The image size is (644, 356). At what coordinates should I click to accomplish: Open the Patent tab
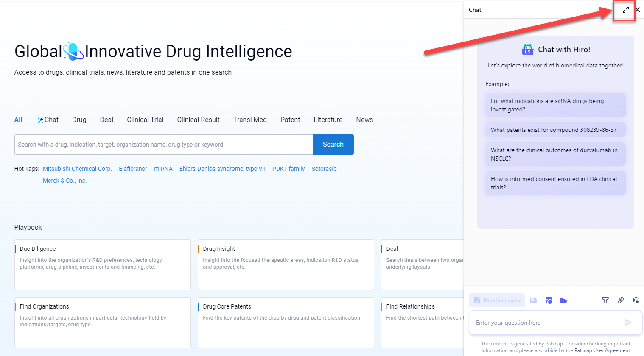[x=290, y=120]
